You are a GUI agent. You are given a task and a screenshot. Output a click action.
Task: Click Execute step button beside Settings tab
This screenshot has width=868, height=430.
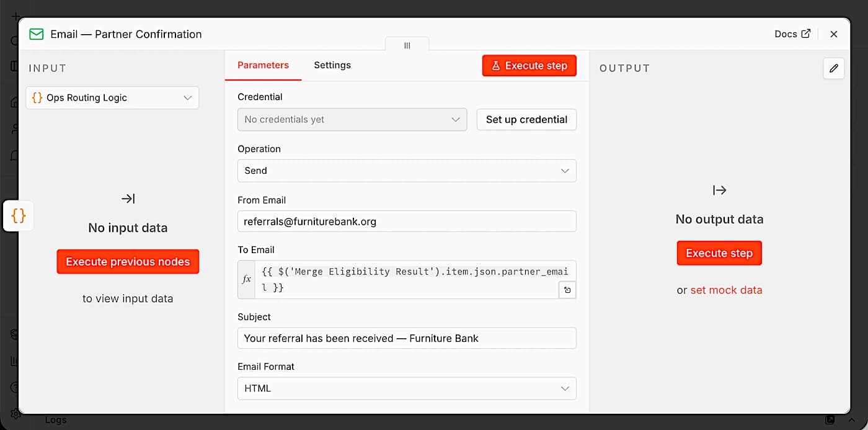tap(529, 66)
